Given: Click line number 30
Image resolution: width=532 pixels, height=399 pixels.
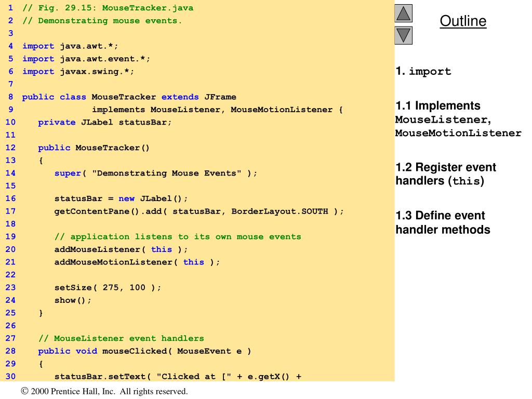Looking at the screenshot, I should click(10, 376).
